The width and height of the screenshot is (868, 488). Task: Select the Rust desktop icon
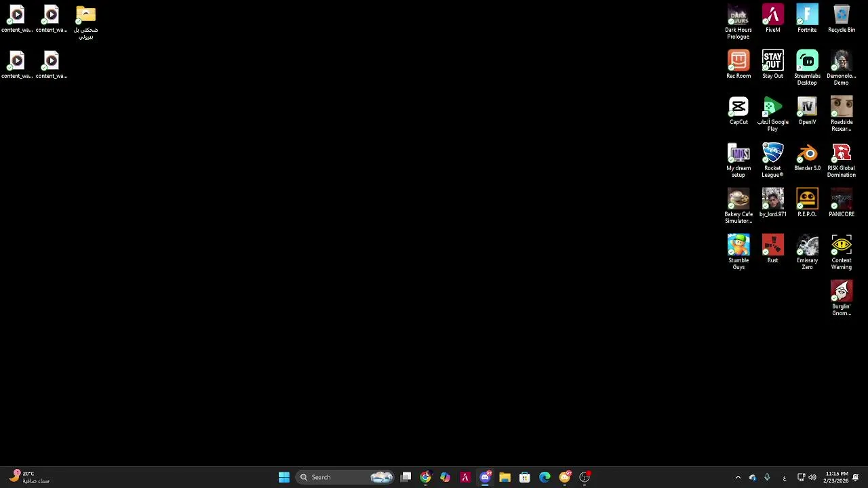click(772, 249)
